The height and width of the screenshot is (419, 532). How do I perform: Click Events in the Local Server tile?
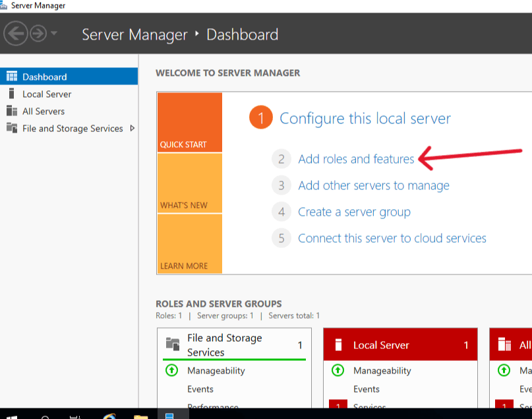click(x=367, y=389)
